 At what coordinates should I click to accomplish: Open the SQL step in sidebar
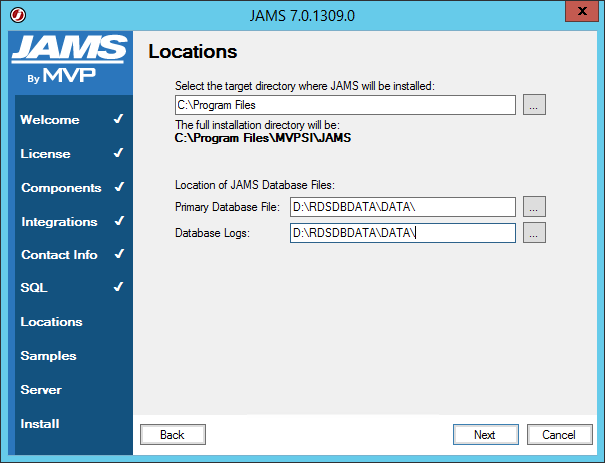34,288
